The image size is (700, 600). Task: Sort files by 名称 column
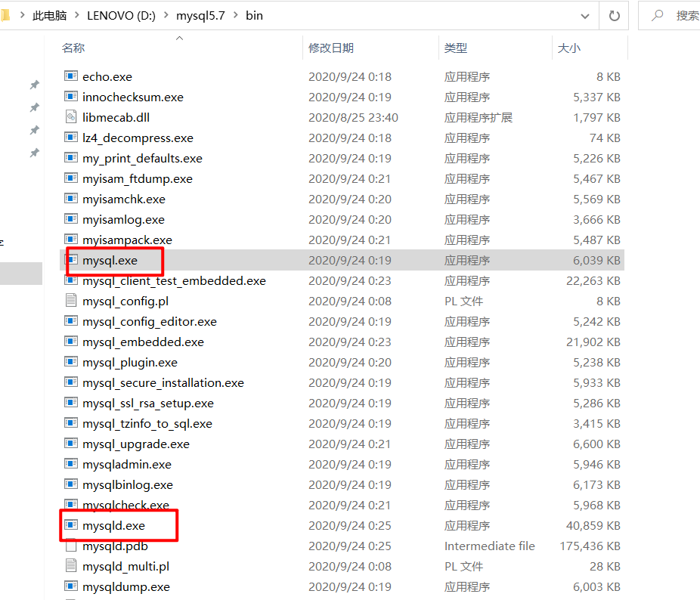point(73,48)
